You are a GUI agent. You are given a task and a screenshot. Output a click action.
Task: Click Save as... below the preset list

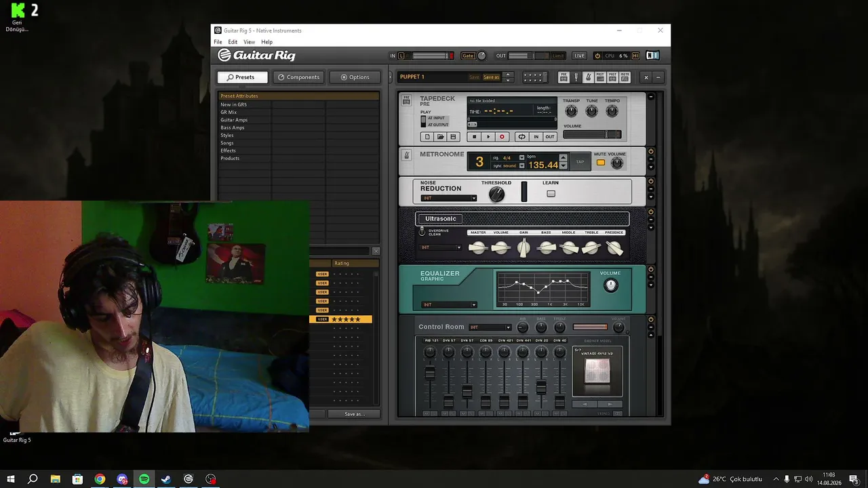pyautogui.click(x=354, y=414)
